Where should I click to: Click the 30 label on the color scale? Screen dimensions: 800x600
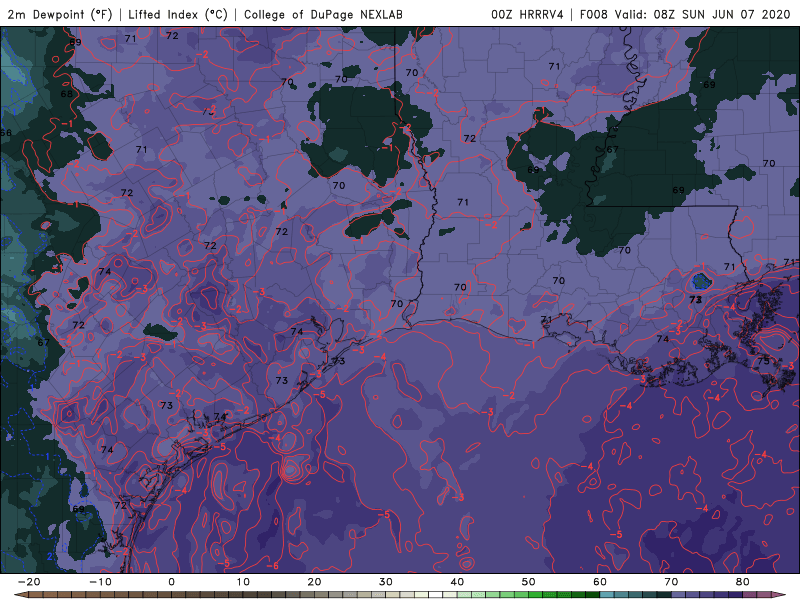pos(386,582)
